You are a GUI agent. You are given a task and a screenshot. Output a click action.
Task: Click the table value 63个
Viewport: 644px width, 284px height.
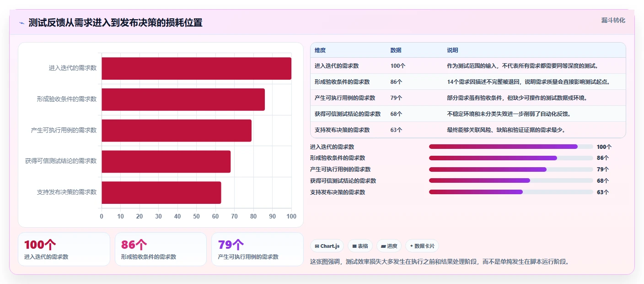397,130
